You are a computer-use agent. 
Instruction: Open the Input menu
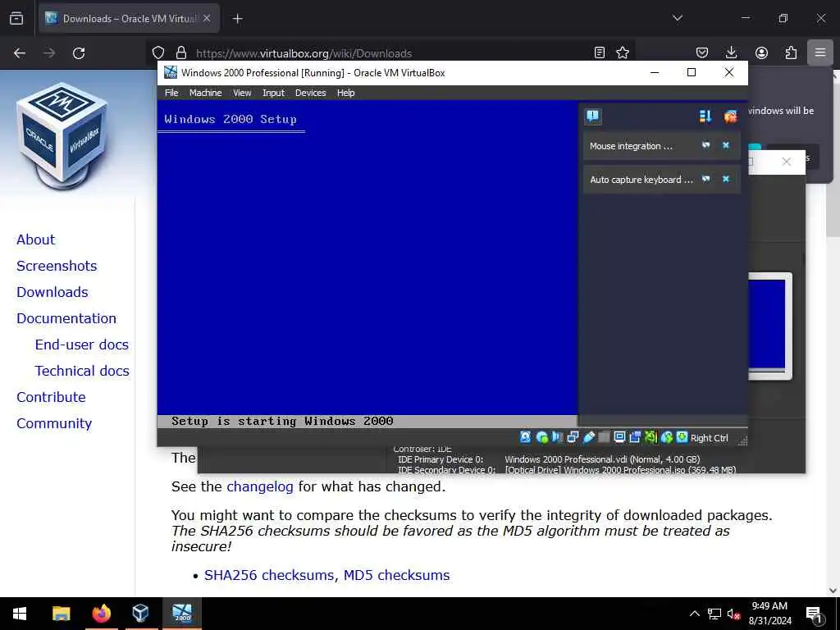(x=273, y=93)
